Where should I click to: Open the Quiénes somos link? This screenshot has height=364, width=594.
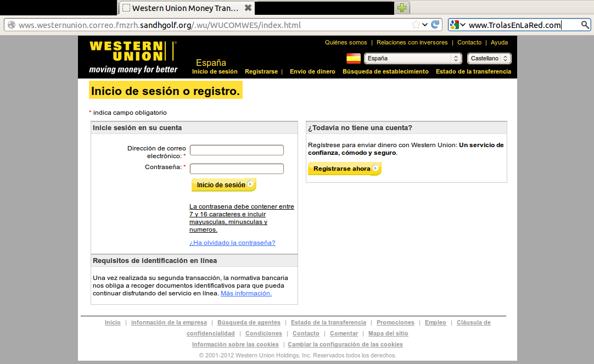346,42
